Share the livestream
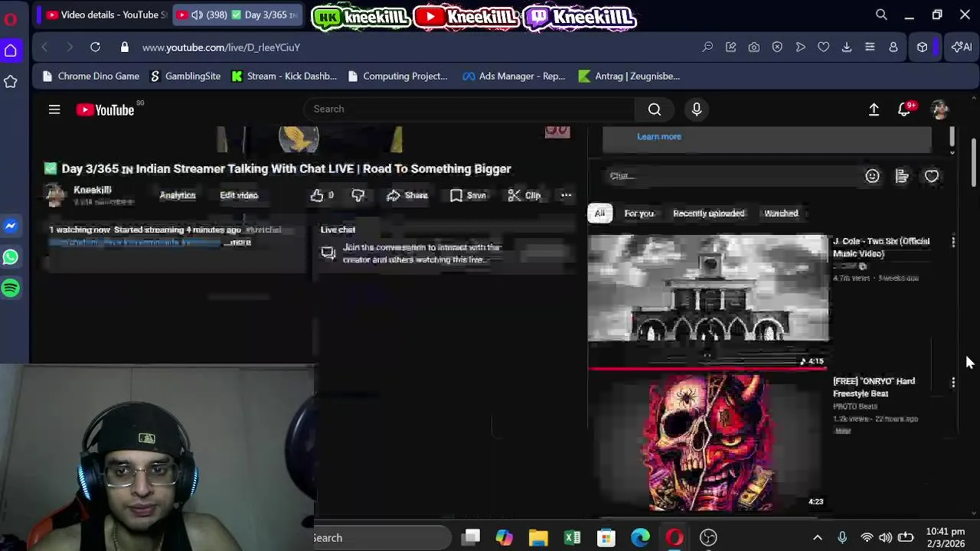This screenshot has width=980, height=551. 407,195
